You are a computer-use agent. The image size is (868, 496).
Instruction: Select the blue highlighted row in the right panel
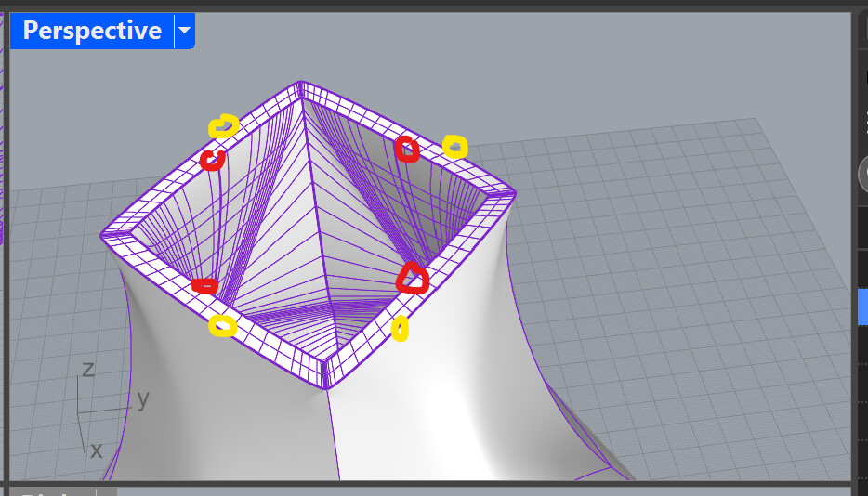pyautogui.click(x=861, y=306)
